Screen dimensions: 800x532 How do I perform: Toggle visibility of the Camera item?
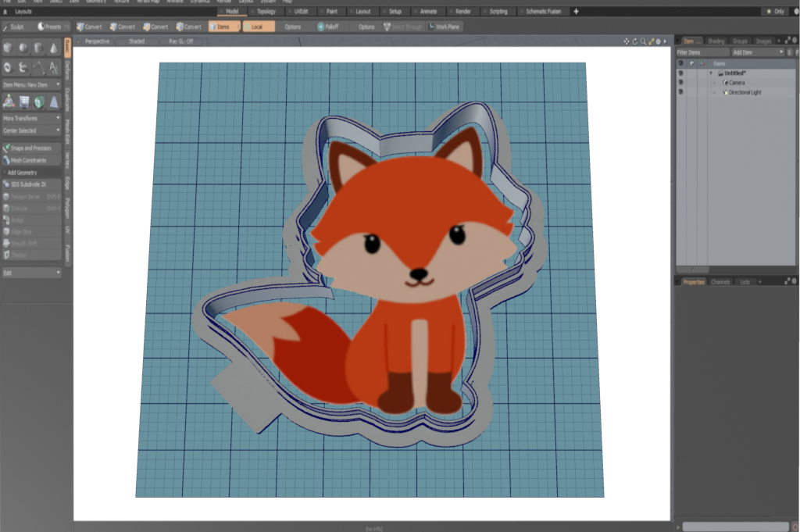[x=680, y=83]
